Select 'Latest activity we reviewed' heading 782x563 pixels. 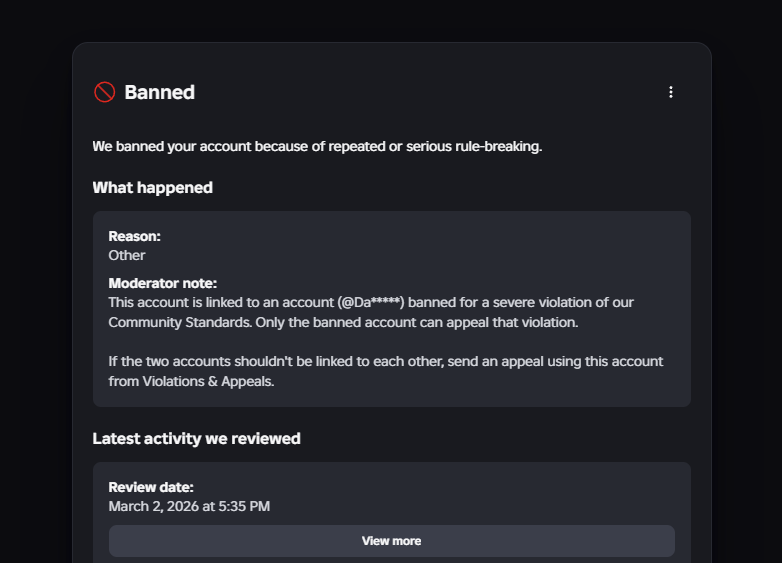(196, 439)
